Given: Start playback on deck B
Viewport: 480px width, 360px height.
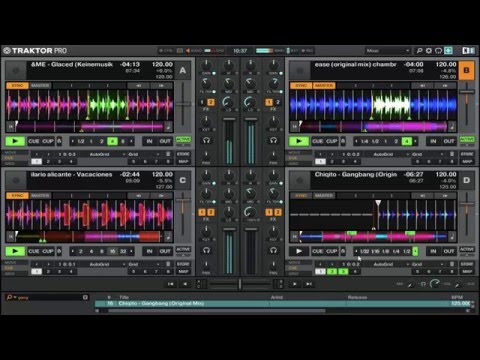Looking at the screenshot, I should pos(299,141).
